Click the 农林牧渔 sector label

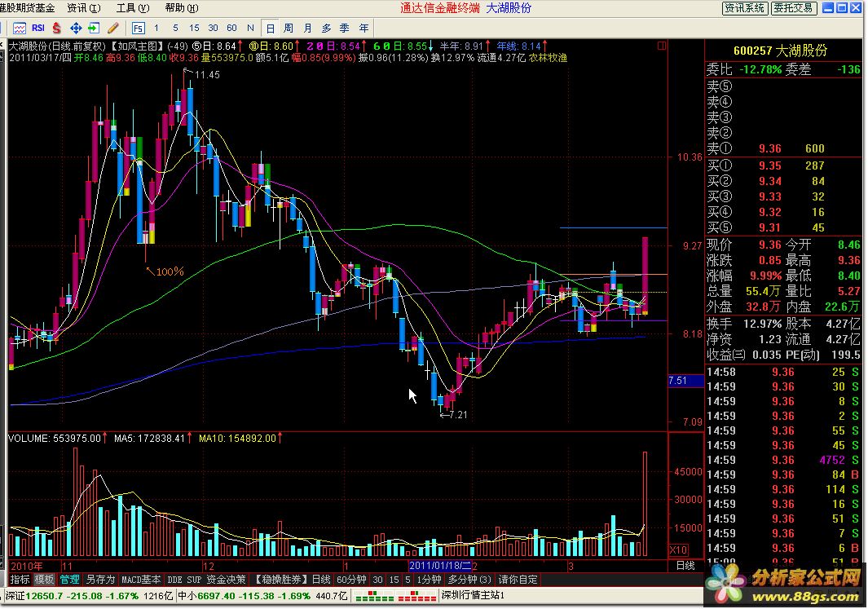click(548, 58)
